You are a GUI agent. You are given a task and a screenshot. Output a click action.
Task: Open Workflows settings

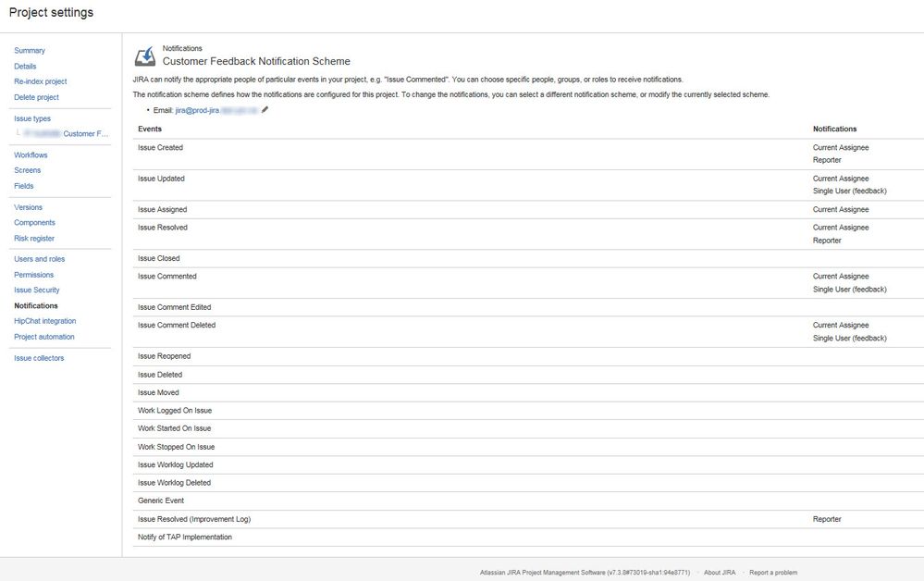pos(31,155)
